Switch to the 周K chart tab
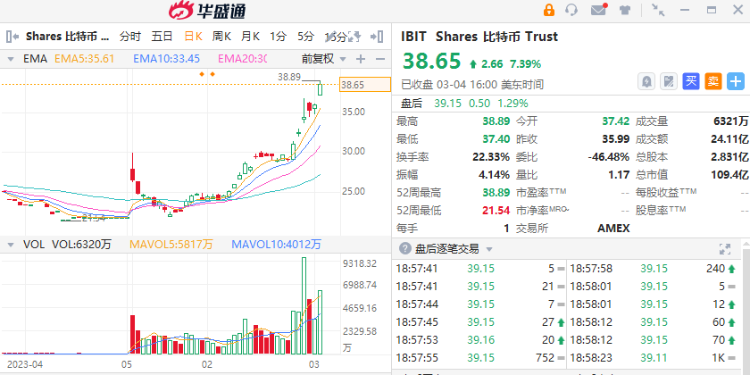 (222, 36)
